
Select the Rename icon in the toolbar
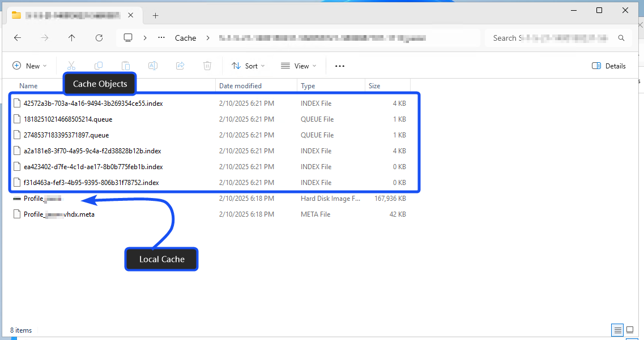point(152,66)
